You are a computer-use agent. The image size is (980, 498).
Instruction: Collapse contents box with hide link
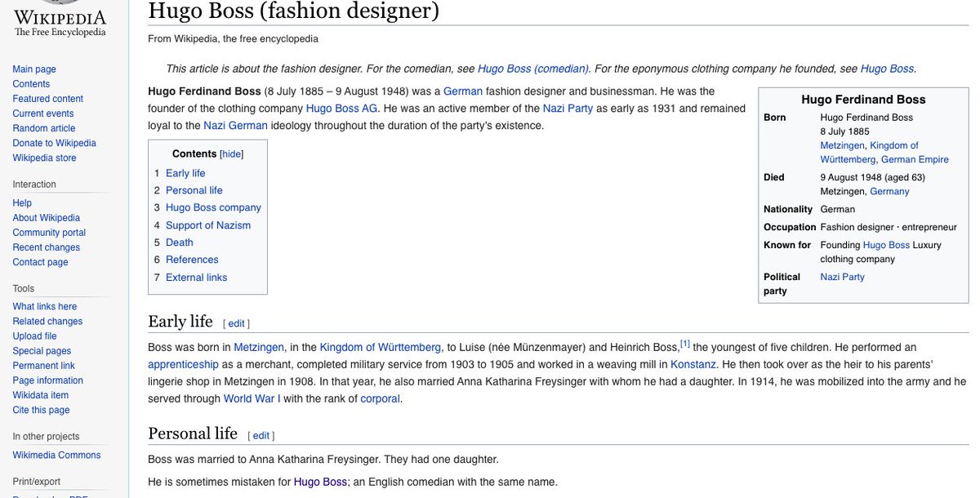232,153
